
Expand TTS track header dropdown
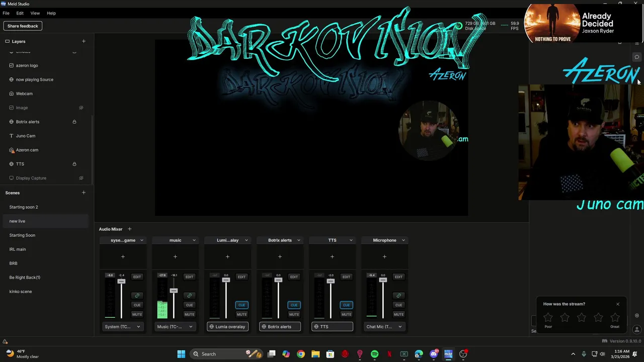[351, 240]
